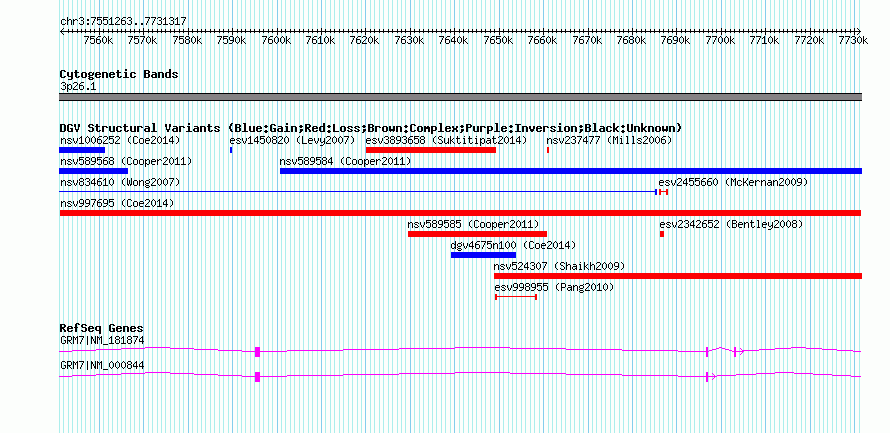Screen dimensions: 890x433
Task: Open the nsv834610 (Wong2007) label
Action: click(x=120, y=182)
